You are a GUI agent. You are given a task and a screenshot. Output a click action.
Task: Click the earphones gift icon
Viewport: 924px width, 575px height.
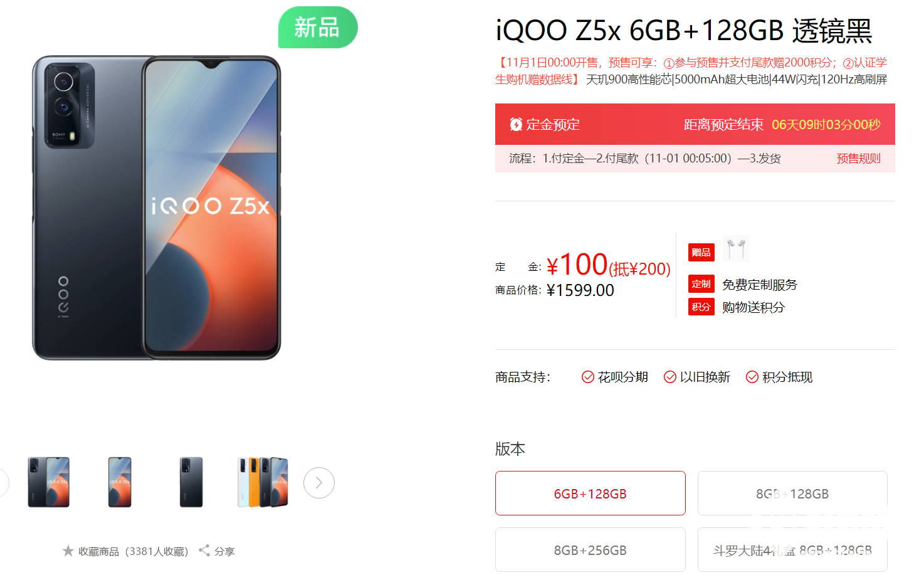pyautogui.click(x=737, y=249)
